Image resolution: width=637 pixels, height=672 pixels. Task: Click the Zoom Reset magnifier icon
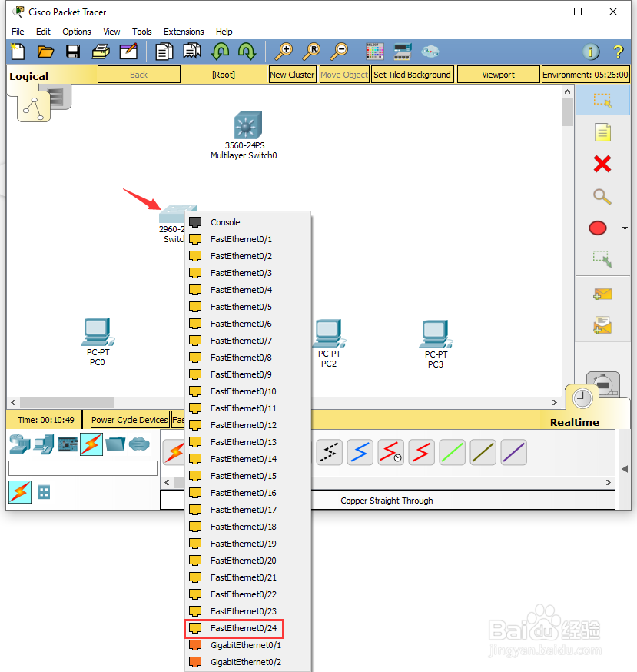(x=311, y=52)
